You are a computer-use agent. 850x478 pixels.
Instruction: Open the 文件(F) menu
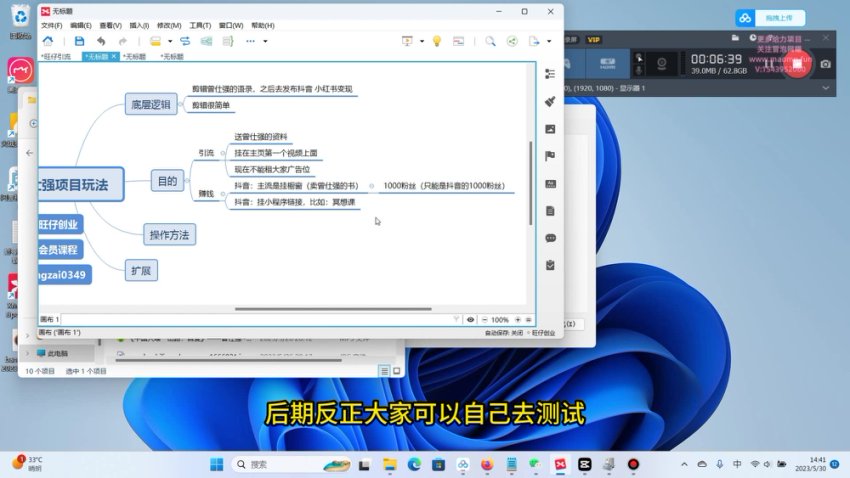pos(51,25)
